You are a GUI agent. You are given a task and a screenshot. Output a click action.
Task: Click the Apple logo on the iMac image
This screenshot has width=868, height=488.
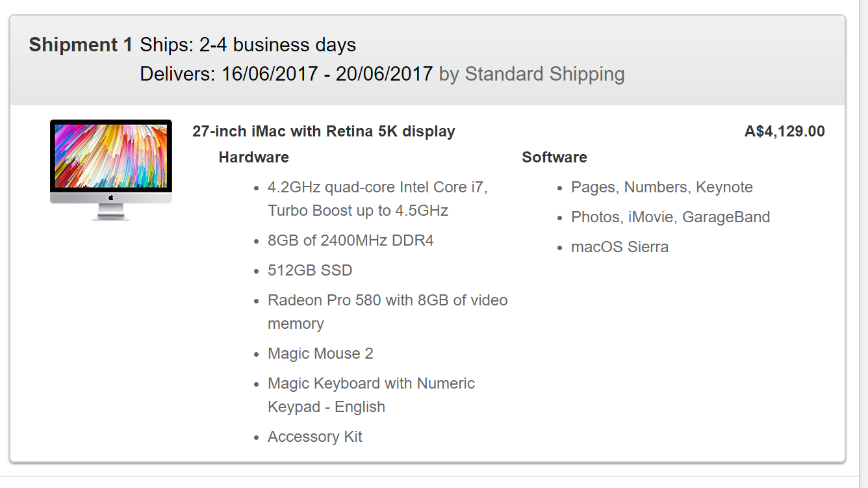tap(111, 198)
